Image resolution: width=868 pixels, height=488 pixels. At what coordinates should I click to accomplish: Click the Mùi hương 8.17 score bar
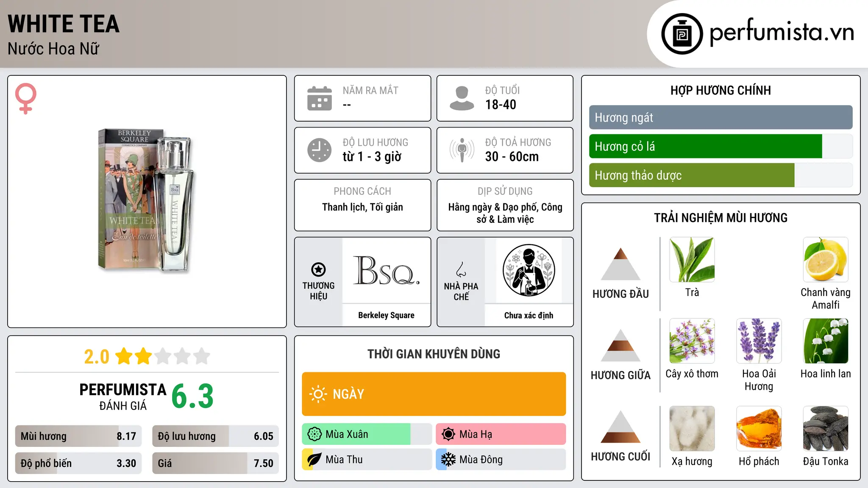tap(78, 436)
